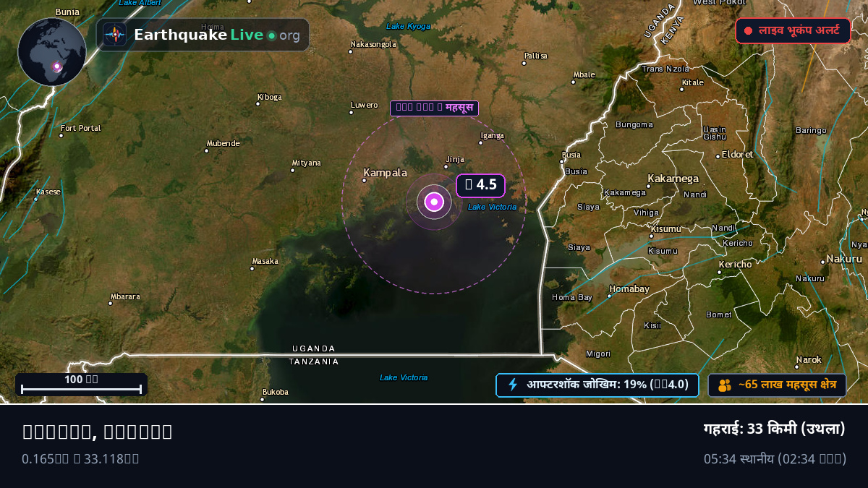Click the 100 distance scale bar
The height and width of the screenshot is (488, 868).
81,385
